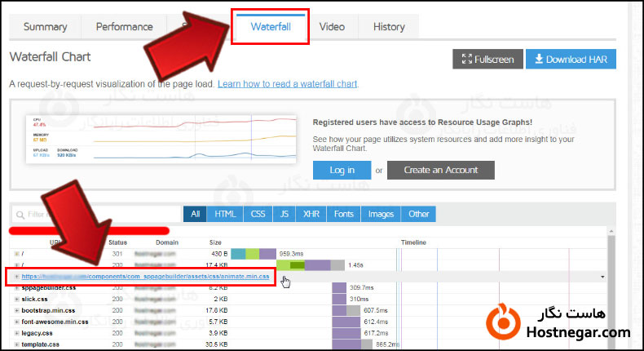
Task: Expand the bootstrap.min.css request row
Action: click(16, 311)
